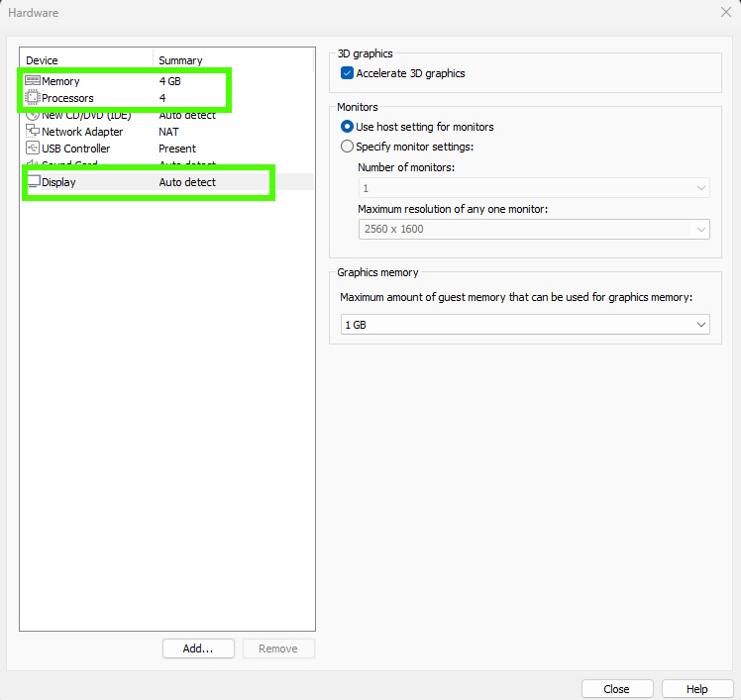This screenshot has height=700, width=741.
Task: Open the graphics memory 1 GB dropdown
Action: (525, 325)
